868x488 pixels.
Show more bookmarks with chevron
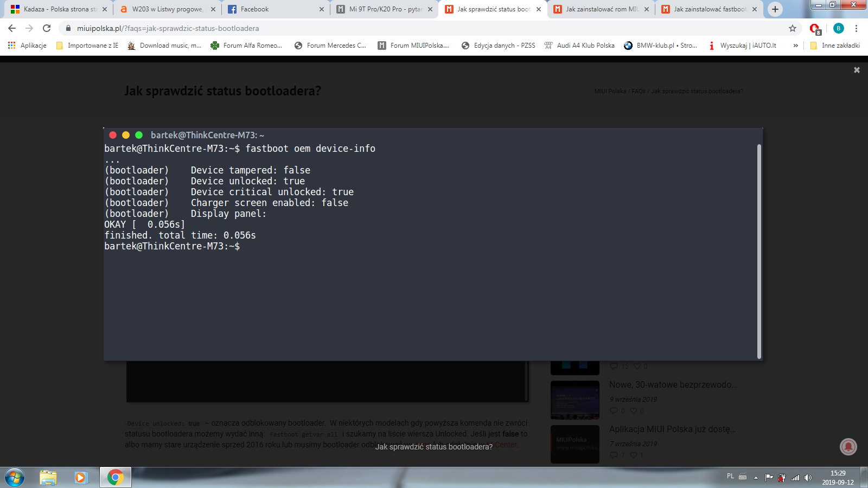coord(795,46)
